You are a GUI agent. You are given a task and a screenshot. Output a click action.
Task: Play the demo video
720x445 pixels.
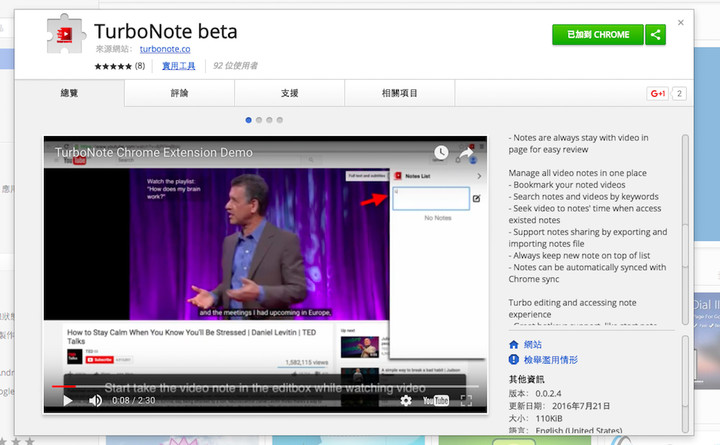pos(68,401)
